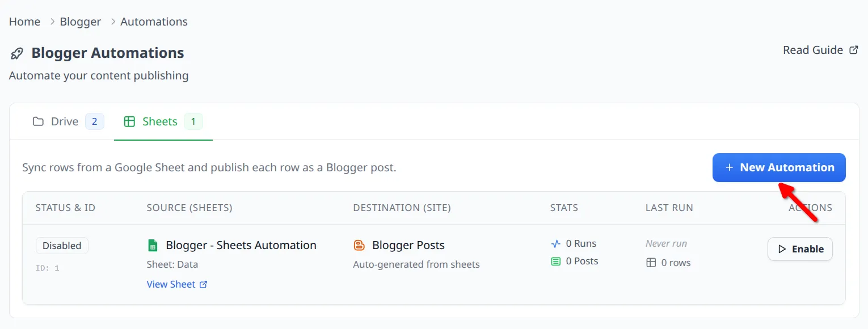Viewport: 868px width, 329px height.
Task: Click the green Google Sheets file icon
Action: [152, 246]
